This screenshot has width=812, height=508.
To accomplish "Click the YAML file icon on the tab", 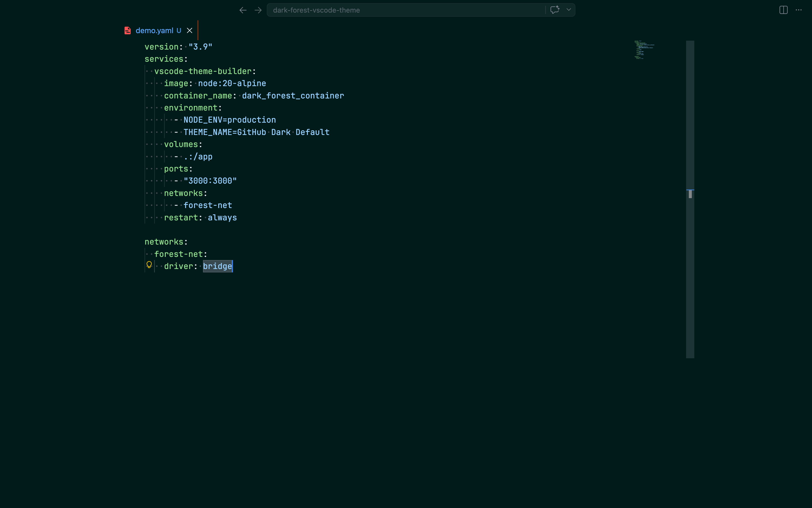I will pyautogui.click(x=128, y=30).
